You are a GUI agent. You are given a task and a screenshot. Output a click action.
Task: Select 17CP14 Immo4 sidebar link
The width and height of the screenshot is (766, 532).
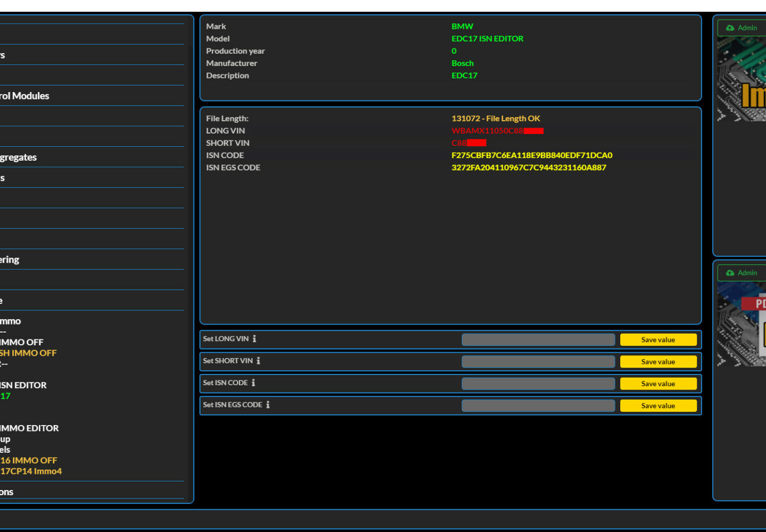[x=31, y=471]
